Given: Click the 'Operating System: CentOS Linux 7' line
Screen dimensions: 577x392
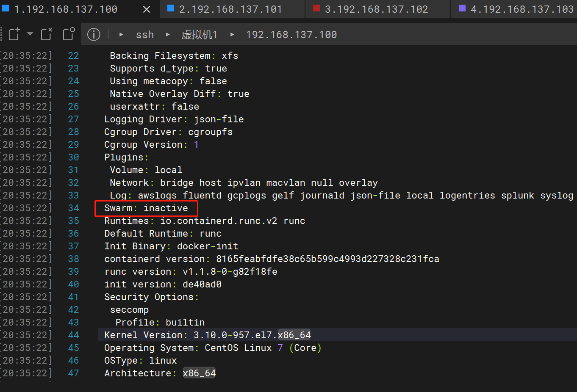Looking at the screenshot, I should 213,348.
